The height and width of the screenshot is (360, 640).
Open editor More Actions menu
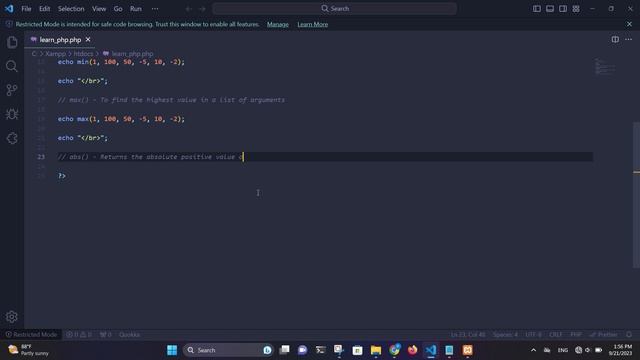click(x=629, y=40)
